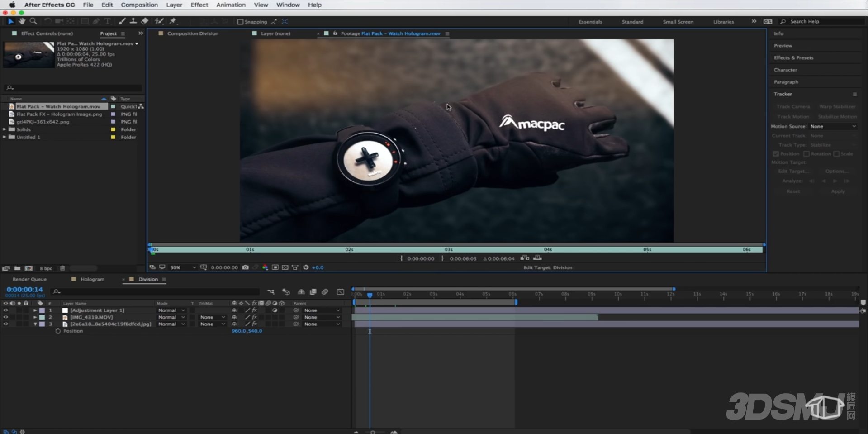This screenshot has height=434, width=868.
Task: Click the trash icon in Project panel
Action: point(62,268)
